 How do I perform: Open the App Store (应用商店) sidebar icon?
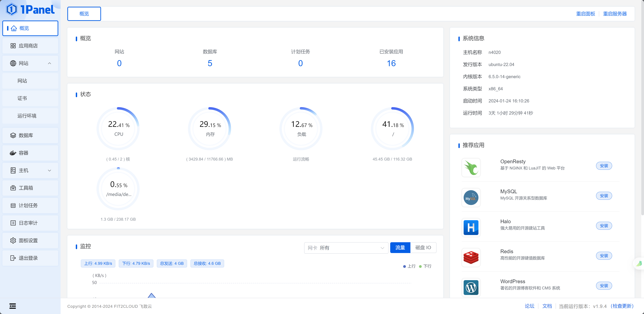(x=13, y=46)
